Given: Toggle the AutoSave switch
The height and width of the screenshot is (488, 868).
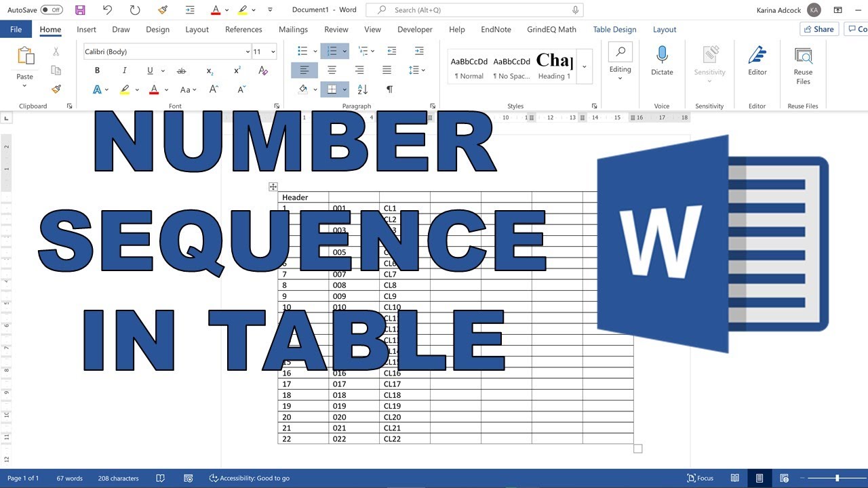Looking at the screenshot, I should 52,10.
